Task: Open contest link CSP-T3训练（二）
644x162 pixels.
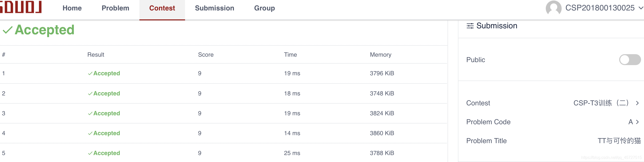Action: point(601,103)
